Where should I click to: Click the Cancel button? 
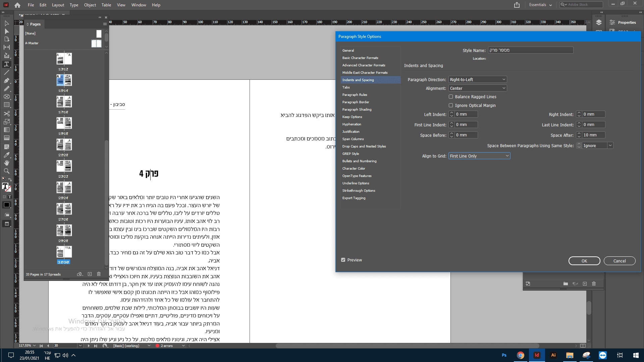(619, 261)
